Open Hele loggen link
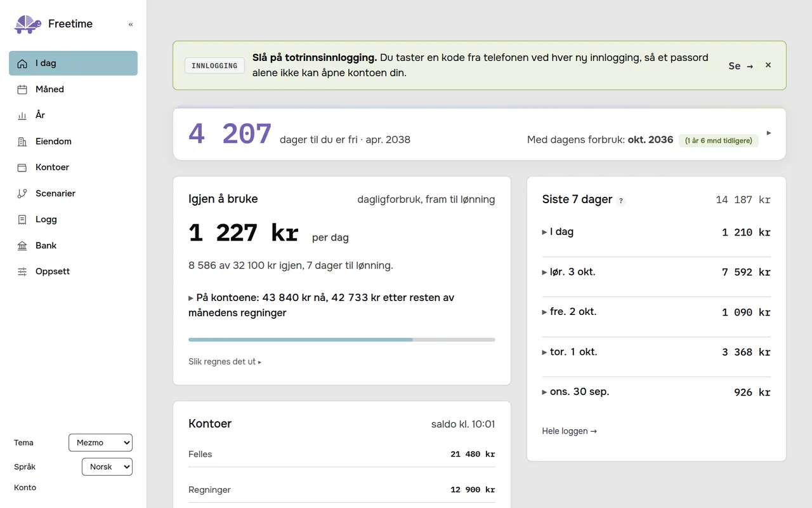Viewport: 812px width, 508px height. coord(569,431)
